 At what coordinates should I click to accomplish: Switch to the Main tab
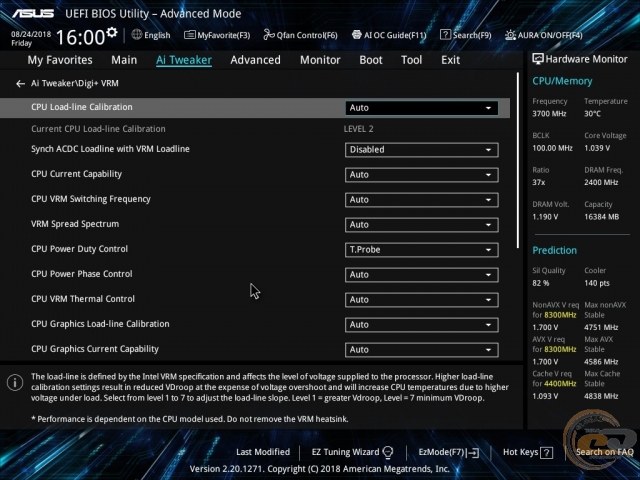[x=124, y=60]
